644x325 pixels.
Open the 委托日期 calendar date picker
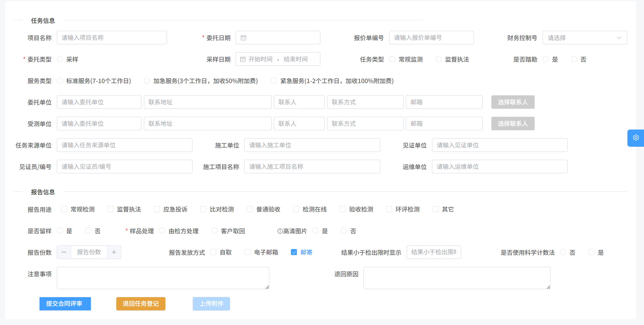pyautogui.click(x=243, y=38)
